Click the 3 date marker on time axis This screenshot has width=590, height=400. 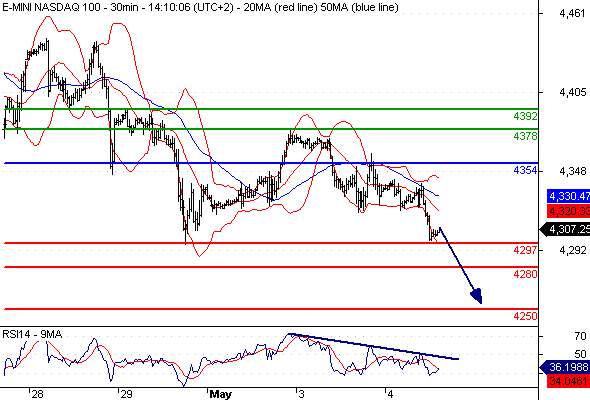301,394
